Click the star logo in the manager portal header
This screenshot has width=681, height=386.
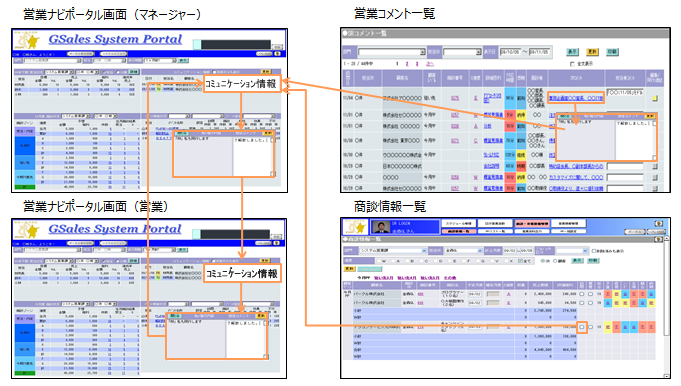pyautogui.click(x=27, y=41)
